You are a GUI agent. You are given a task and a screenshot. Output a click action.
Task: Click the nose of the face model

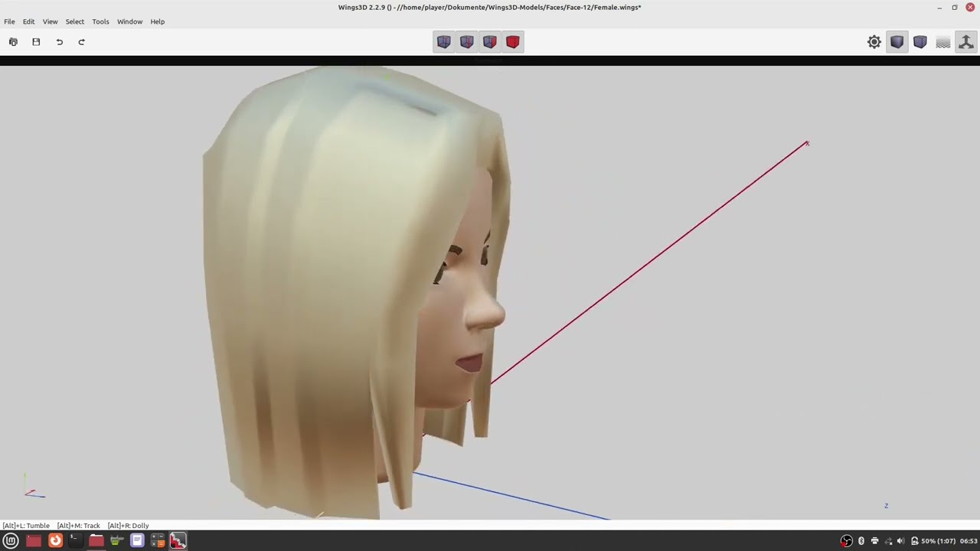[488, 312]
